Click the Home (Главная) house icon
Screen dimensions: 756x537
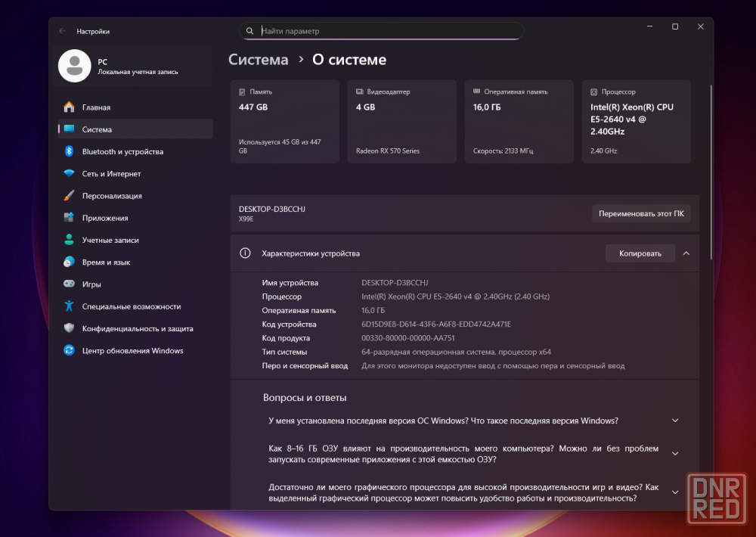pos(69,107)
